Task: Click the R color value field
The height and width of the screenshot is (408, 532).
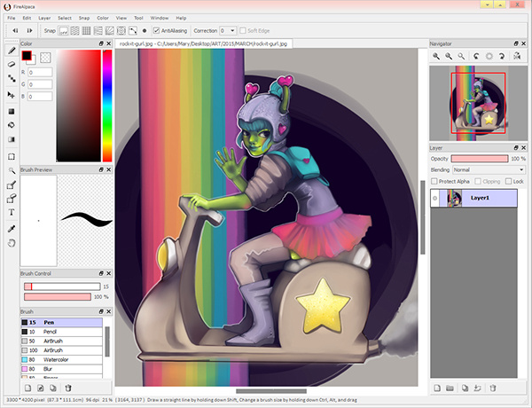Action: coord(40,73)
